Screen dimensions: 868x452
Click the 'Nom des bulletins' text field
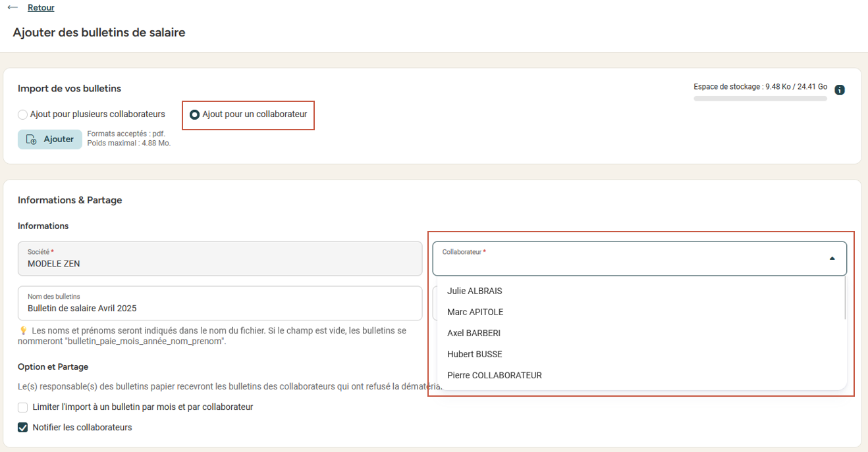(219, 303)
